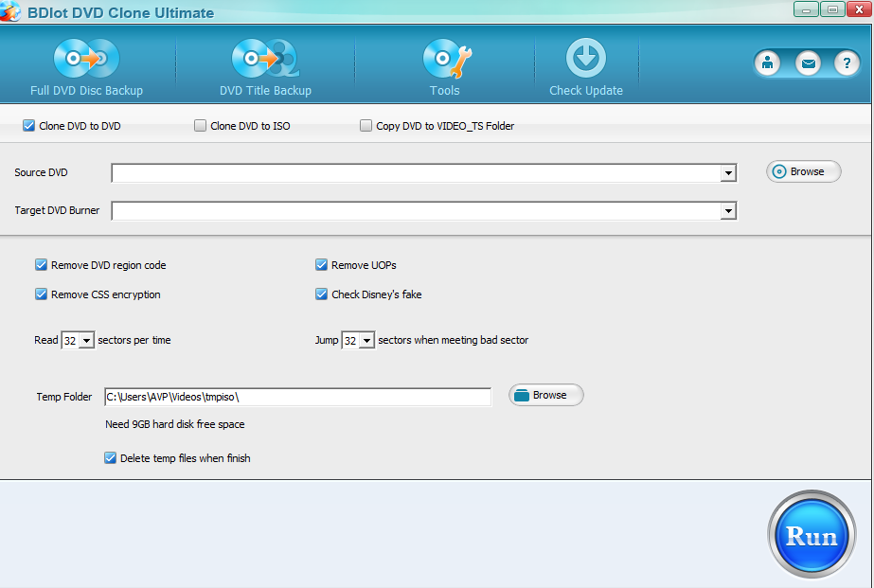Toggle Check Disney's fake checkbox
The image size is (874, 588).
321,294
